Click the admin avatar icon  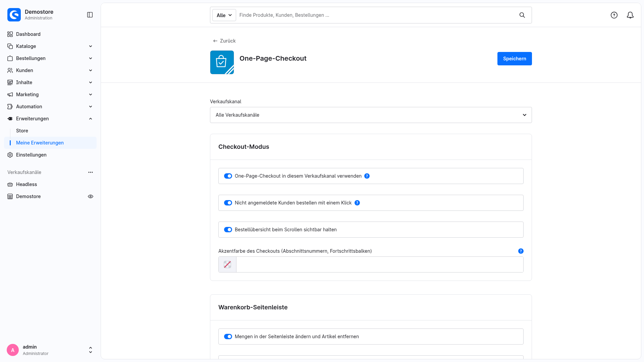click(x=13, y=350)
